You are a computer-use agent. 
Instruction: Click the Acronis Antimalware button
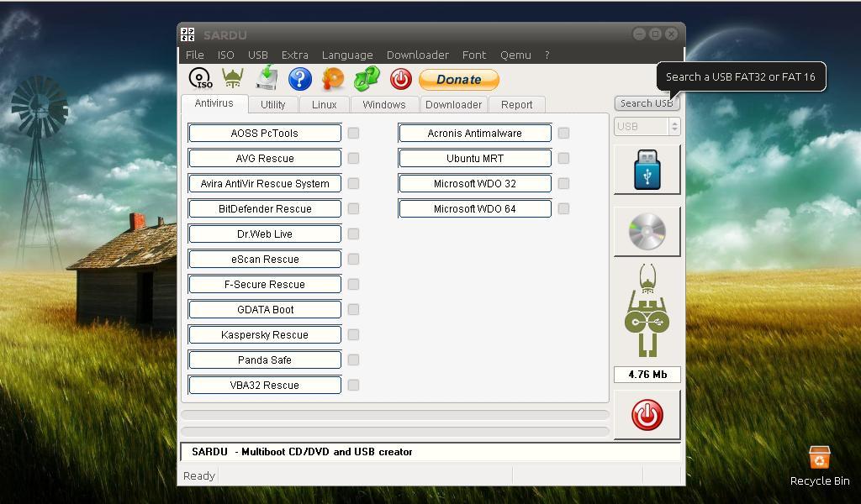pos(475,134)
